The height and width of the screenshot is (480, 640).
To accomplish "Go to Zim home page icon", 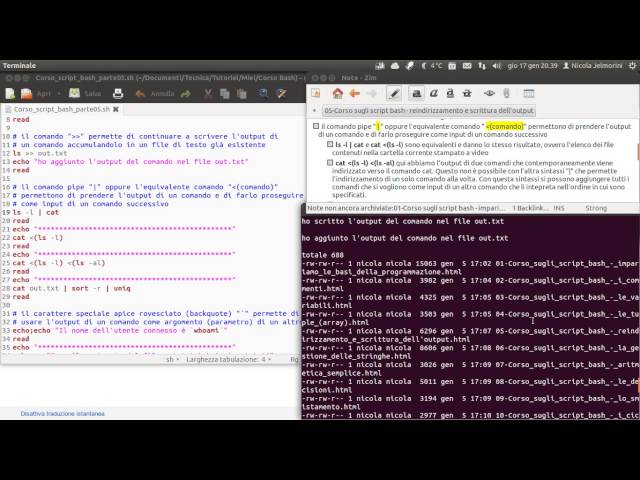I will point(337,93).
